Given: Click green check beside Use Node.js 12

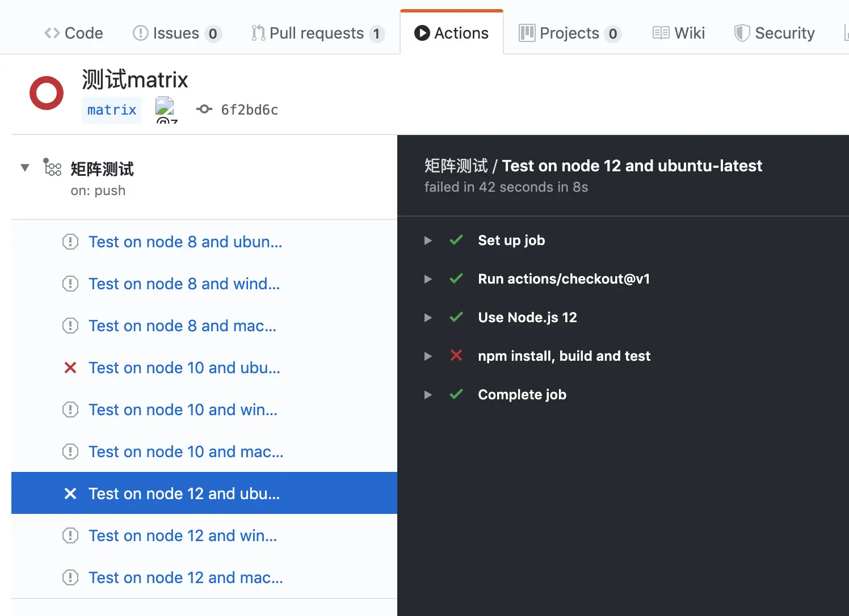Looking at the screenshot, I should [456, 317].
